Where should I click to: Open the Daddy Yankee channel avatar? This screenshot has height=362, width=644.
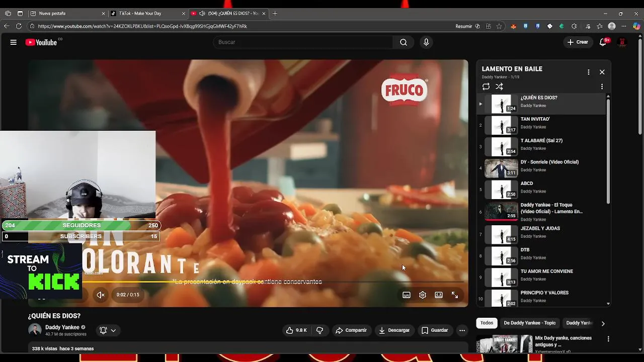click(x=35, y=330)
